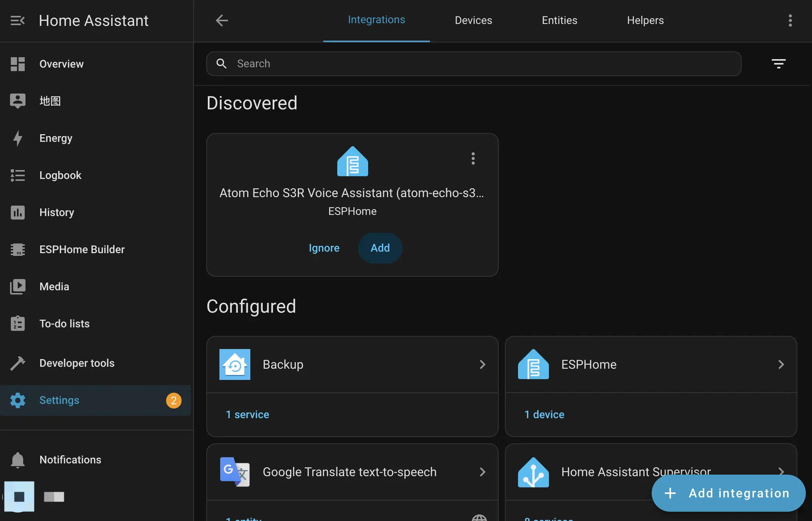Open the Logbook page
Image resolution: width=812 pixels, height=521 pixels.
coord(60,175)
